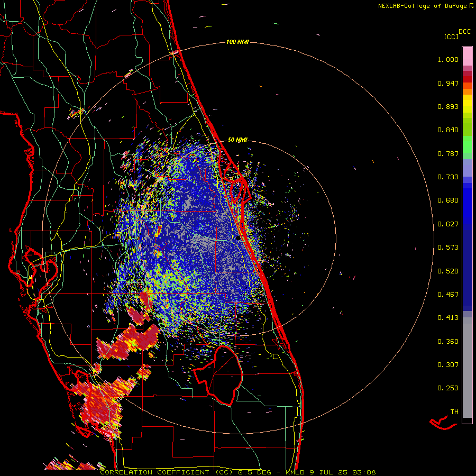Click the 0.680 scale value
Viewport: 476px width, 476px height.
pyautogui.click(x=448, y=200)
